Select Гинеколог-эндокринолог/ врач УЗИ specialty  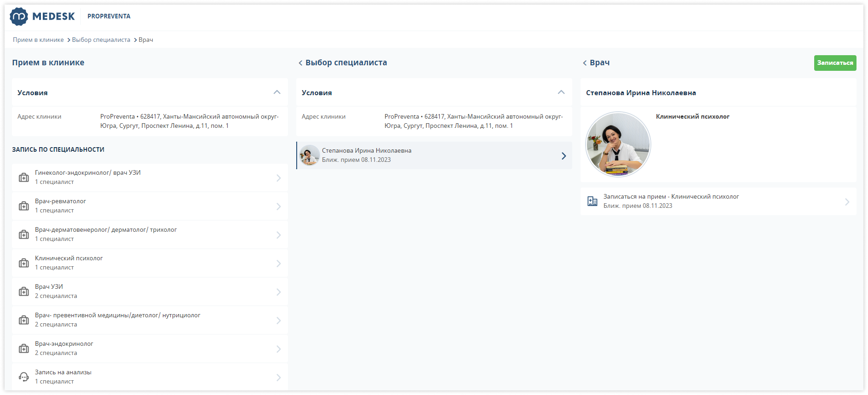(x=150, y=177)
